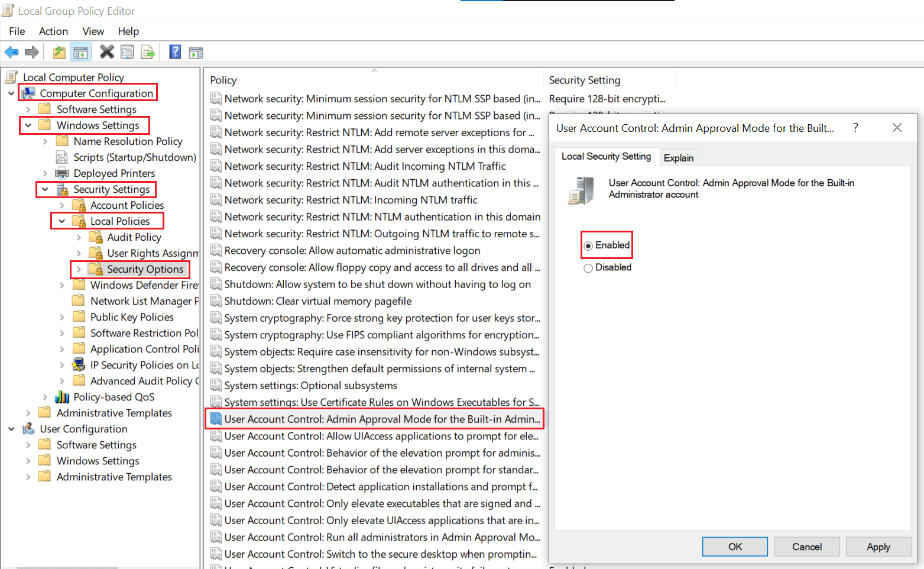Click the server icon in the dialog

click(581, 190)
